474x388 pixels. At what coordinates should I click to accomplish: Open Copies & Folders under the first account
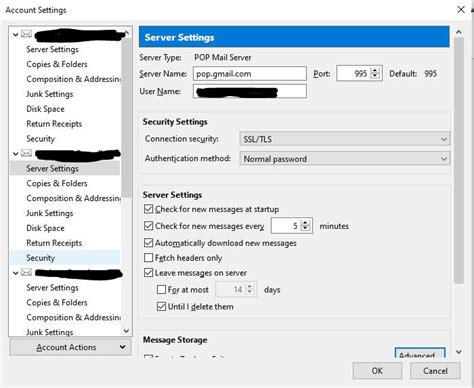click(57, 64)
